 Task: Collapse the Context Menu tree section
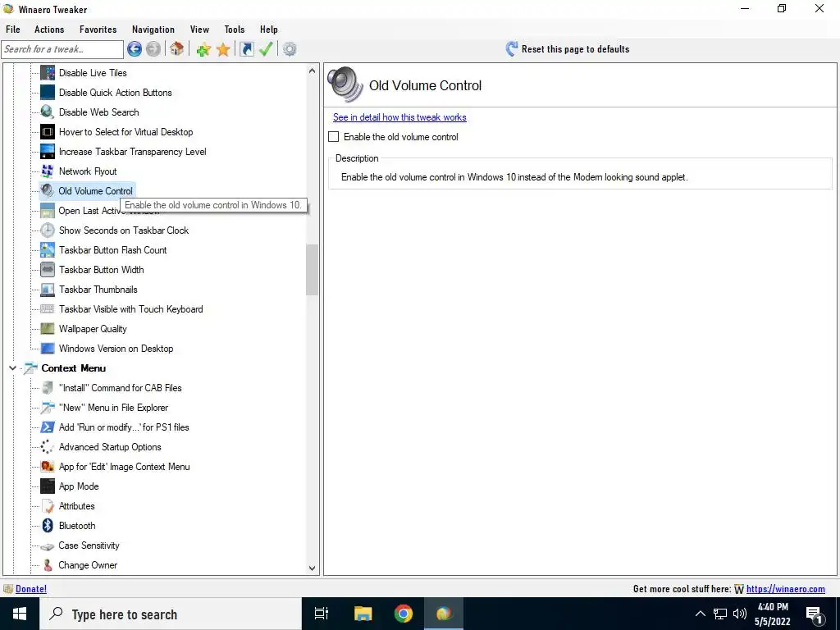[13, 368]
